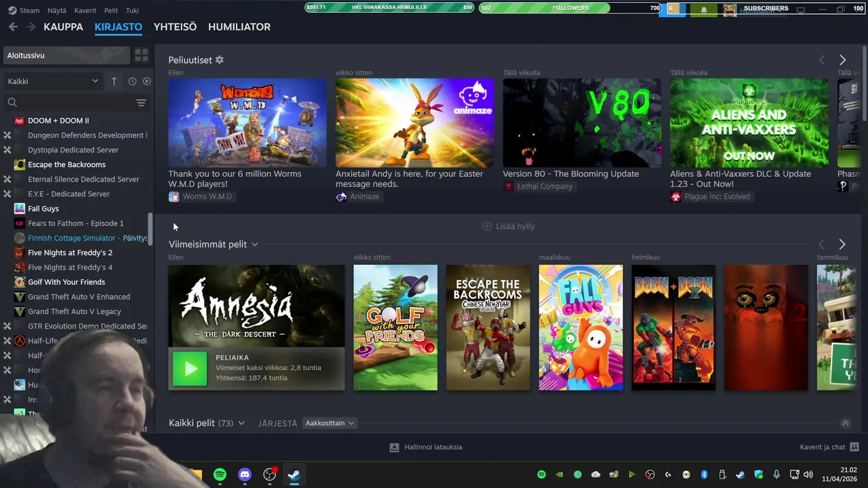Collapse all games section chevron
868x488 pixels.
pos(845,423)
